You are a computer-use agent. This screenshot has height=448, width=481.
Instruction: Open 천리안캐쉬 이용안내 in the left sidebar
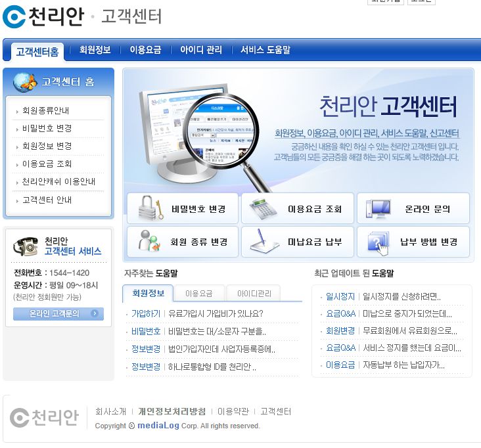[58, 181]
